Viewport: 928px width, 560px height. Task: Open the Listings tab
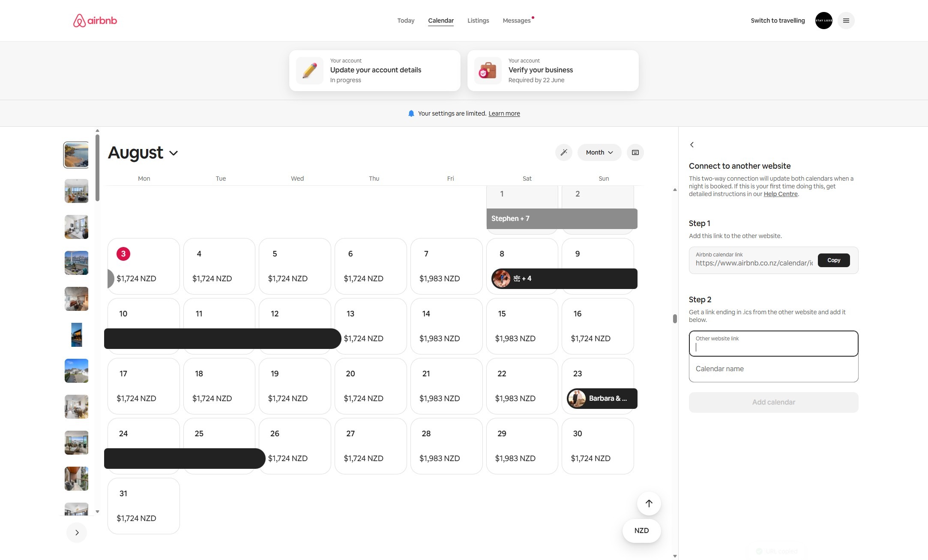pos(478,21)
